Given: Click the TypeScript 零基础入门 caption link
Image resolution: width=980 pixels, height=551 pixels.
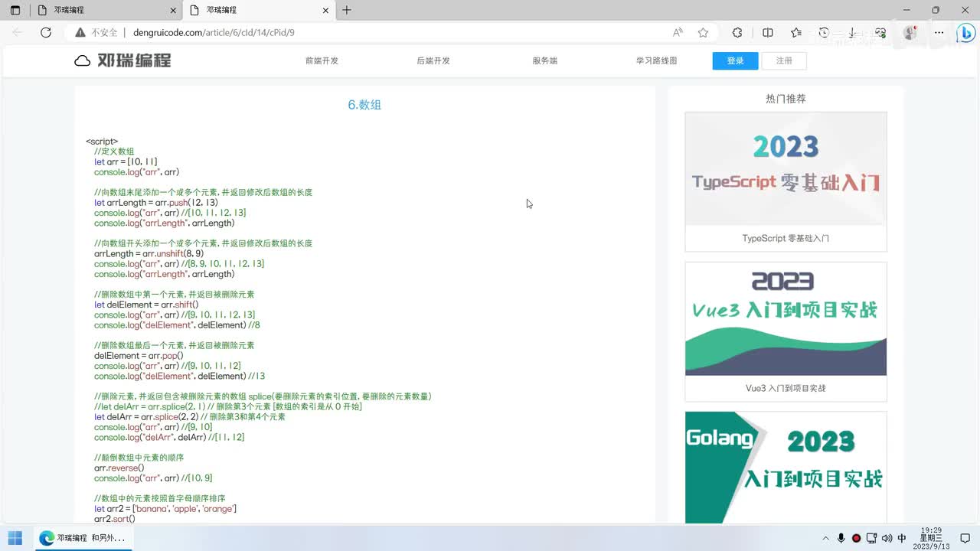Looking at the screenshot, I should pos(786,238).
